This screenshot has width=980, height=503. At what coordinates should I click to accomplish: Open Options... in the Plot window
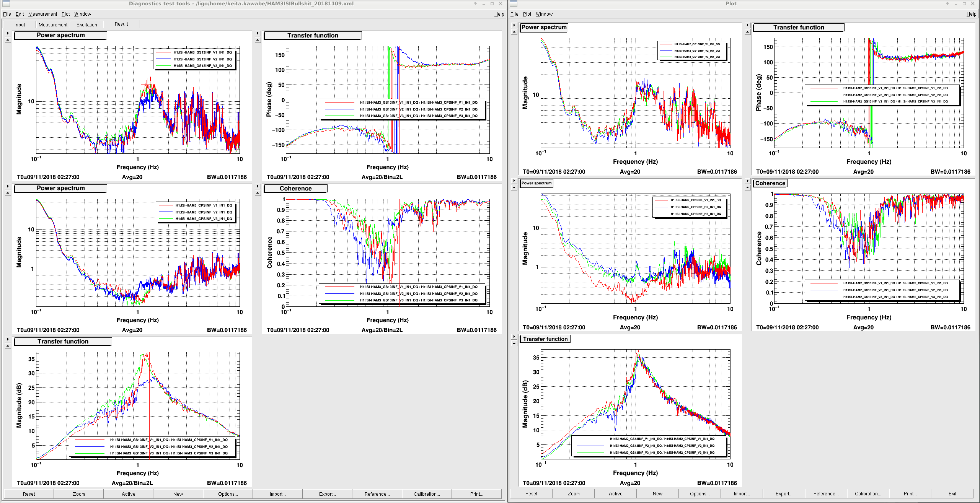700,493
